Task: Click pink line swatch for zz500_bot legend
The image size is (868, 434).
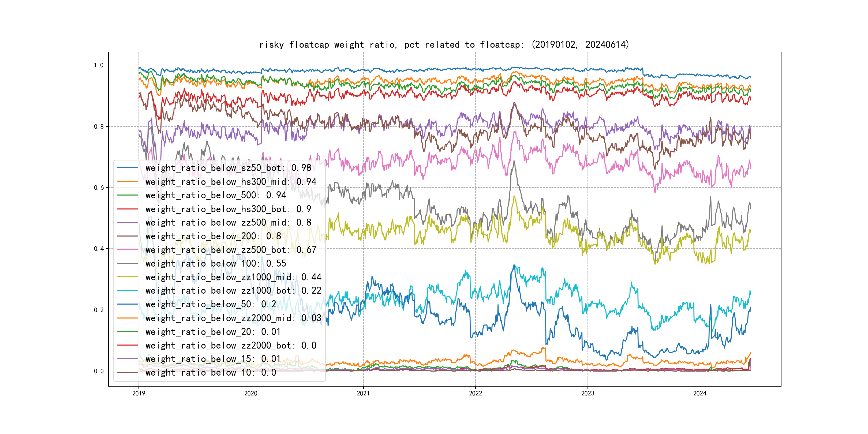Action: pos(127,250)
